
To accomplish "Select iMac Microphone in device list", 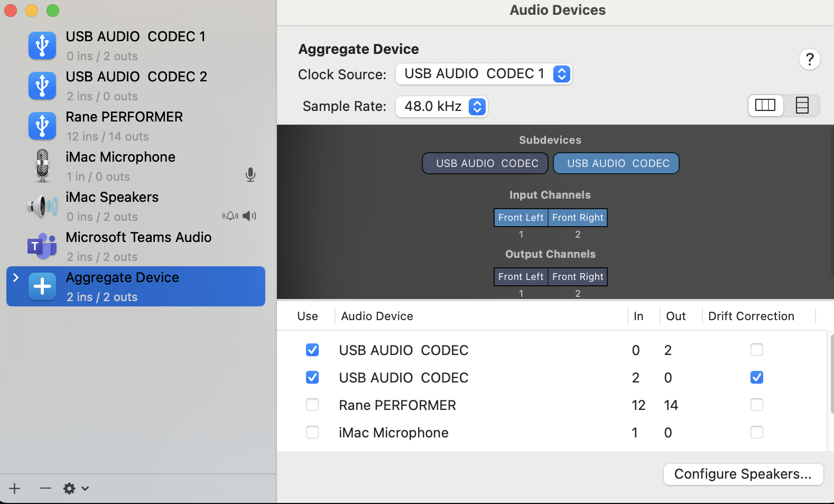I will [x=136, y=166].
